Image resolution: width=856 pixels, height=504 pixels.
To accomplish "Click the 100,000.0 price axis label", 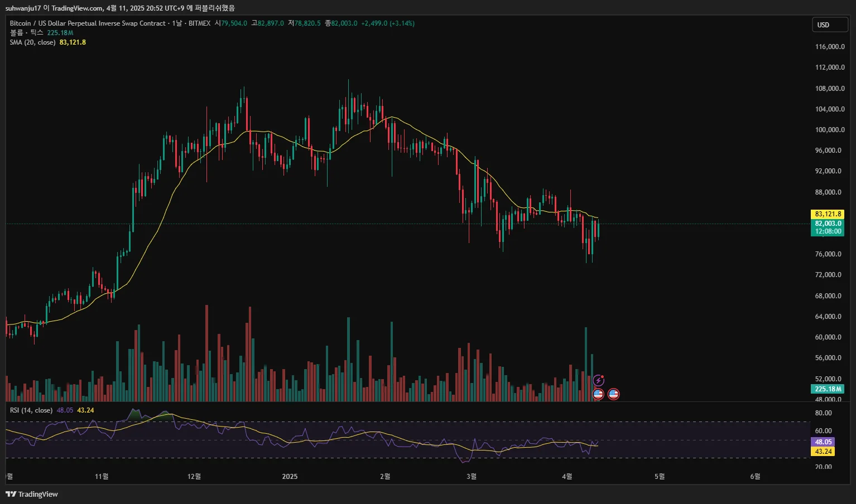I will [x=830, y=130].
